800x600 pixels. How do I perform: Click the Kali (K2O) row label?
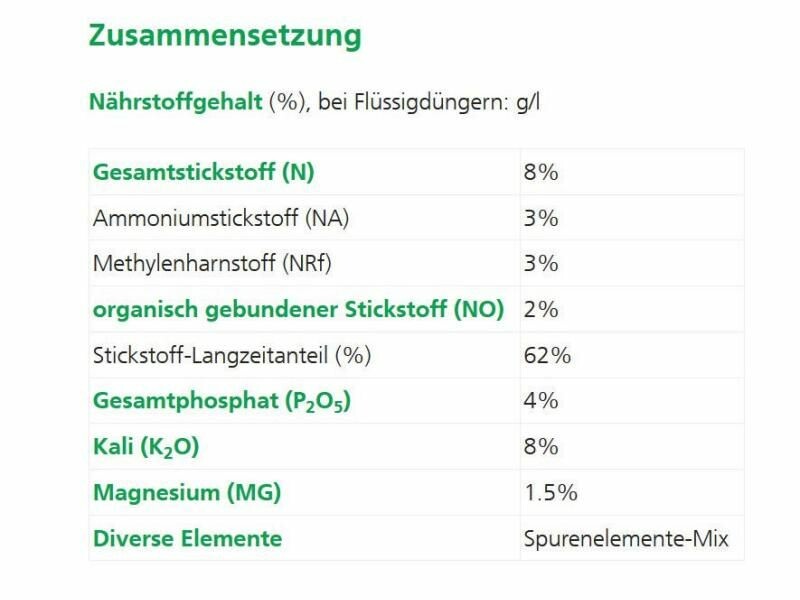point(146,447)
